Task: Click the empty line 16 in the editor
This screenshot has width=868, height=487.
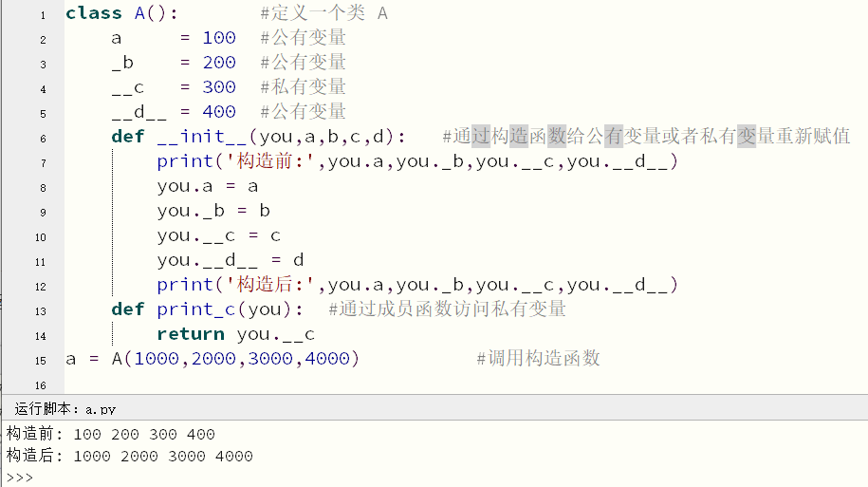Action: tap(465, 385)
